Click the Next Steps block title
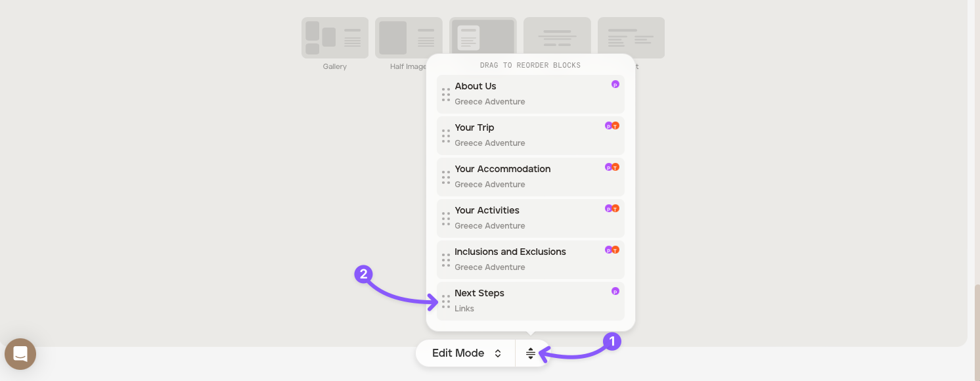 pyautogui.click(x=479, y=294)
